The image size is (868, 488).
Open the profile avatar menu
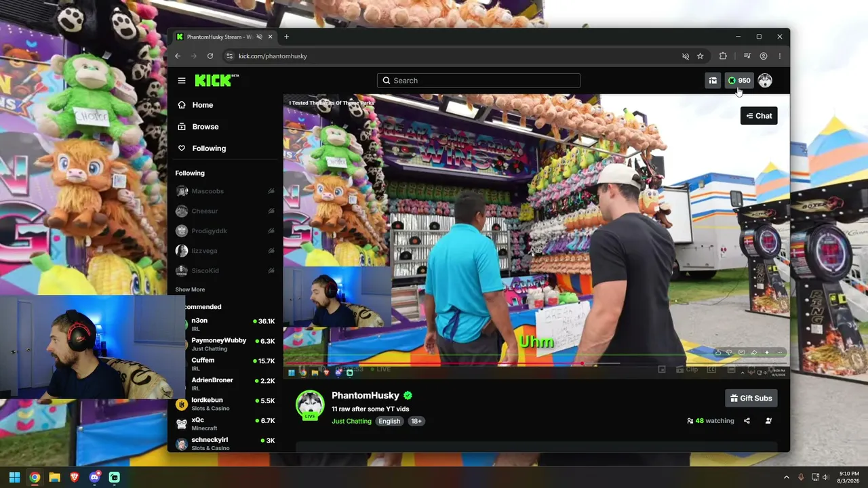point(765,81)
